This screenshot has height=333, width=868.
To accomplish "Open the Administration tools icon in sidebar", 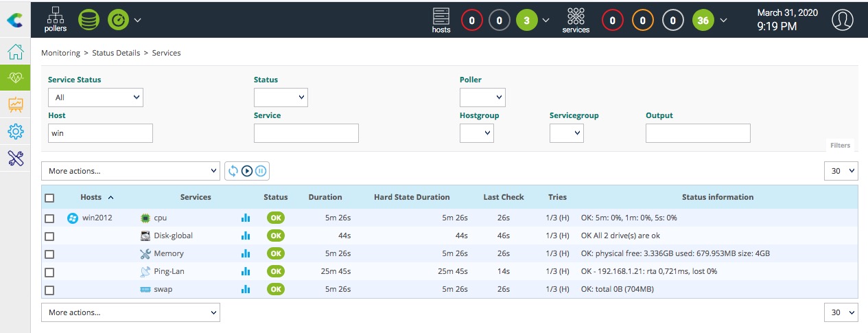I will coord(15,158).
